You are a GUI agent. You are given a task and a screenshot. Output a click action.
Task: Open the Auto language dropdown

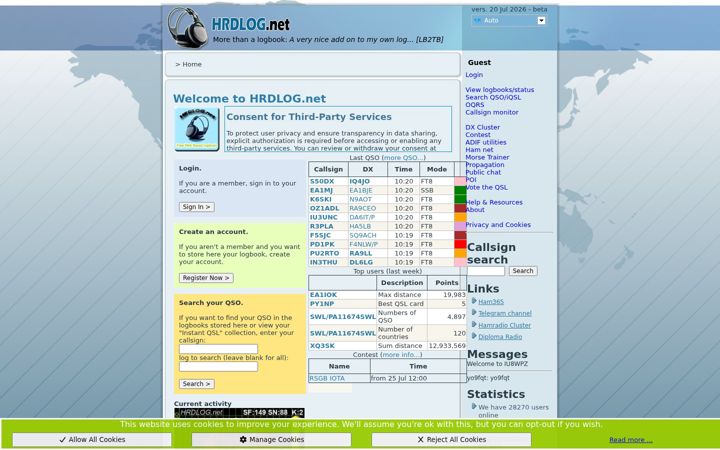tap(509, 20)
